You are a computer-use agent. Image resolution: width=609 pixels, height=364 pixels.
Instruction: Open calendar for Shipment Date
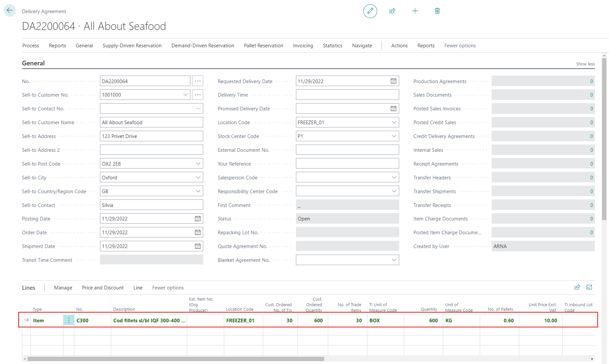(198, 246)
